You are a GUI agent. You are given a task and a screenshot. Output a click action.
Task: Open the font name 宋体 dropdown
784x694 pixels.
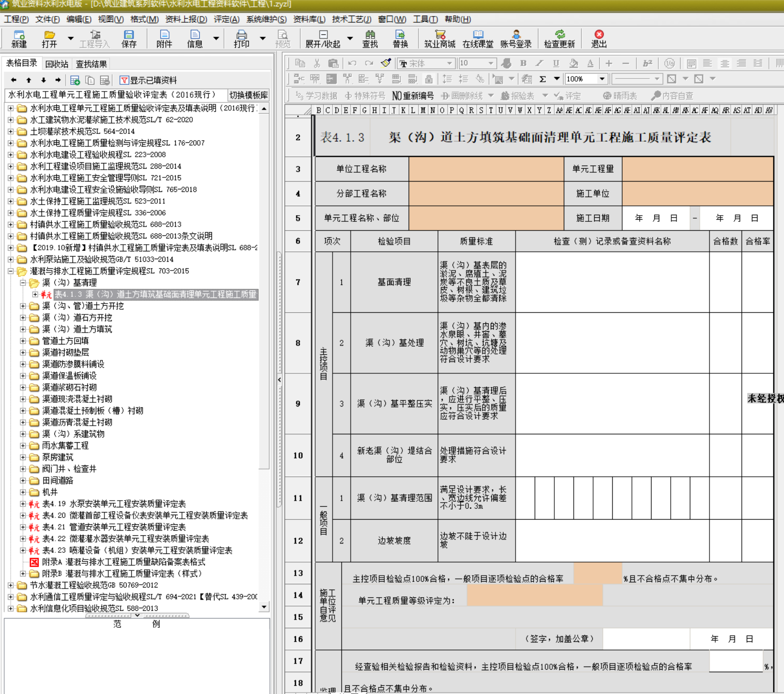pos(449,63)
